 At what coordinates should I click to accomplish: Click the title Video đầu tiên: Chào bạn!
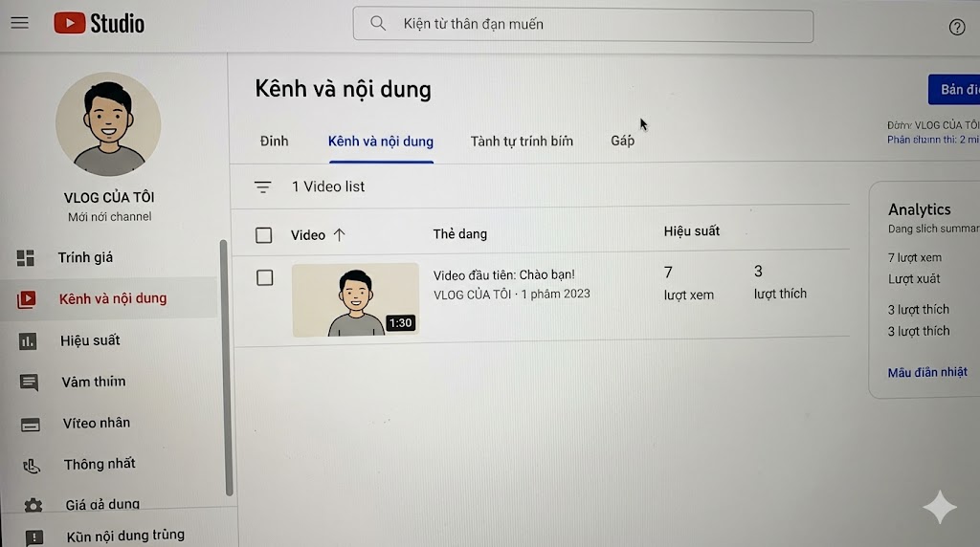[503, 274]
